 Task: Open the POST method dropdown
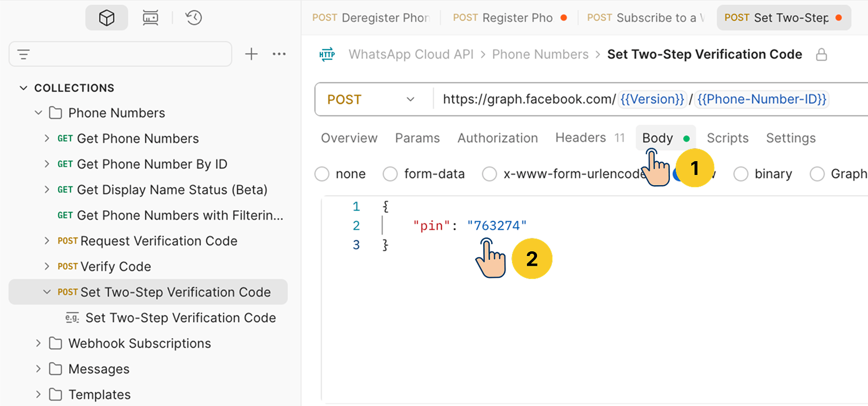[x=372, y=99]
